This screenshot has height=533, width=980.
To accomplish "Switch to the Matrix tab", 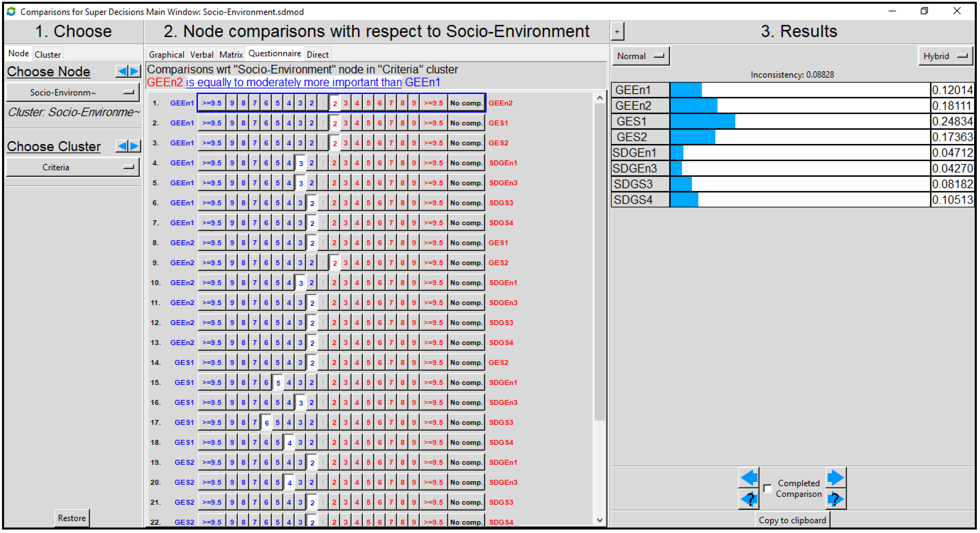I will click(231, 54).
